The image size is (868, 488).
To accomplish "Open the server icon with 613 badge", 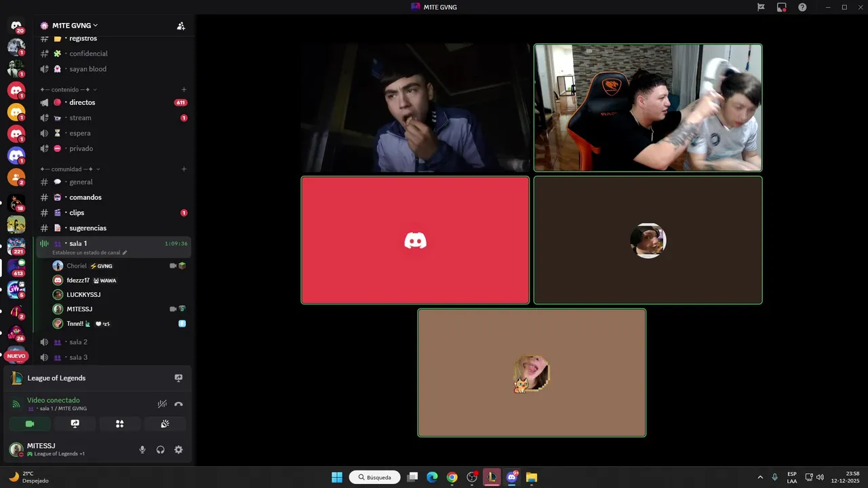I will (x=16, y=268).
